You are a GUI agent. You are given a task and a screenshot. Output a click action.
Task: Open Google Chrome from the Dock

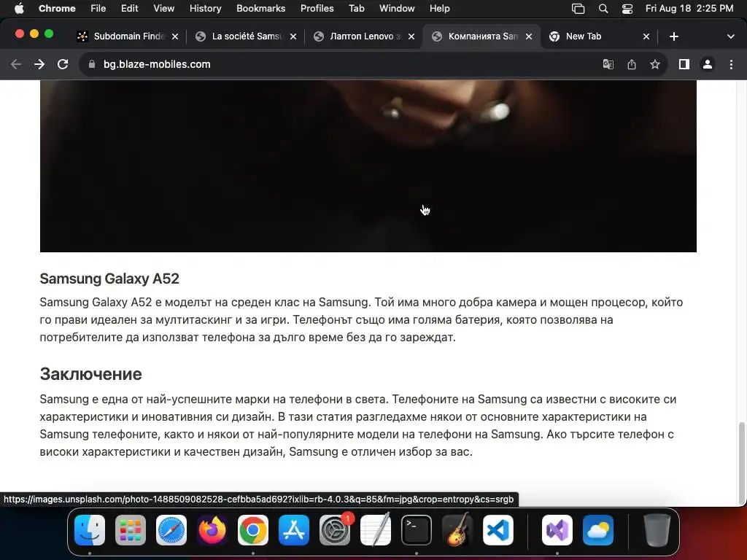[x=253, y=530]
